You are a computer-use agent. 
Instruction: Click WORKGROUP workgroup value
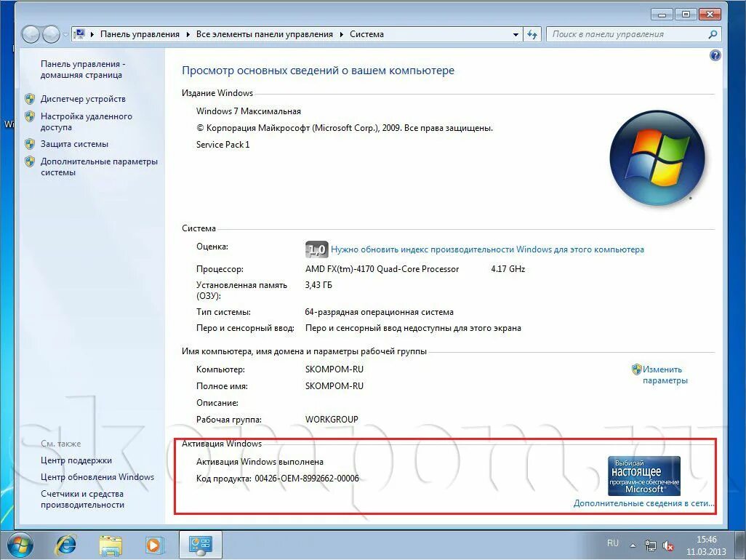coord(332,420)
